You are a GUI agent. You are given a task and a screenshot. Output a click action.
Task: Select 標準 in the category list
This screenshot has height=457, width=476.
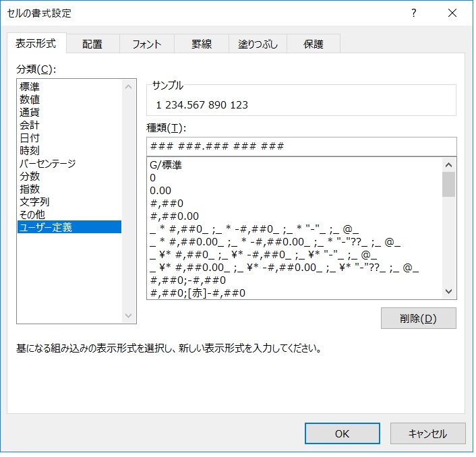pos(70,87)
